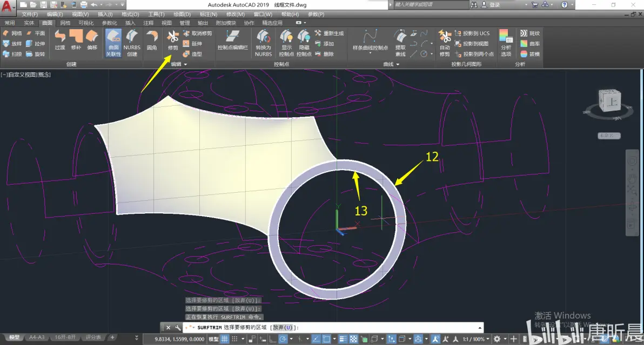Open the 绘图(D) menu
This screenshot has height=345, width=644.
click(182, 14)
